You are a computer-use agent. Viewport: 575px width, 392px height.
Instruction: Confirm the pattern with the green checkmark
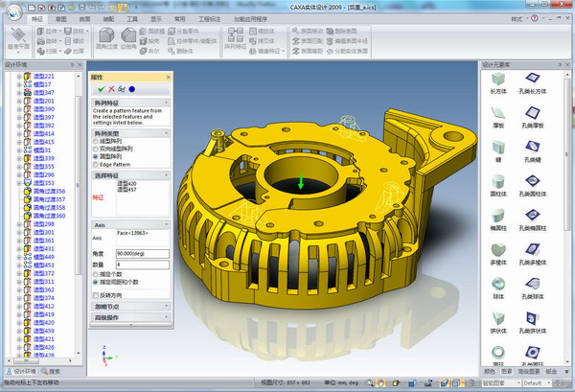pyautogui.click(x=102, y=89)
